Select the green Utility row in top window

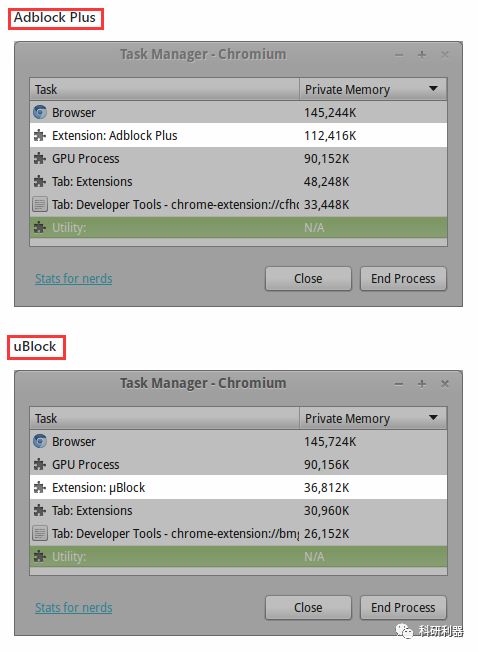coord(239,227)
